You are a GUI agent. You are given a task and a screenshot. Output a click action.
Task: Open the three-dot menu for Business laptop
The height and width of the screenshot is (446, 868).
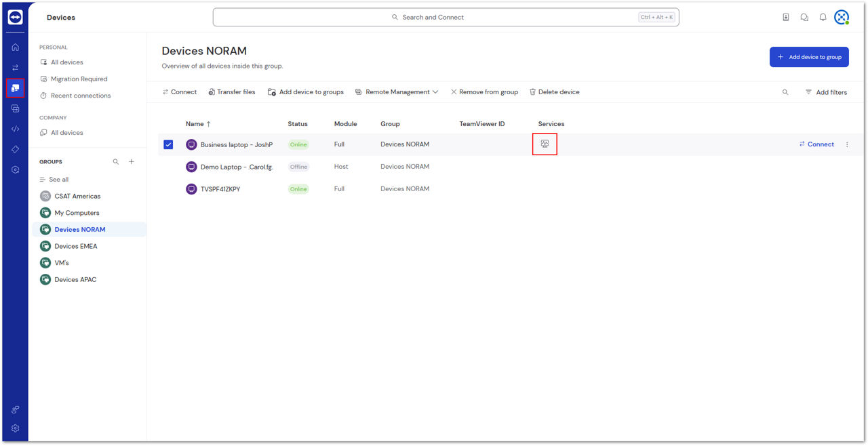(847, 144)
